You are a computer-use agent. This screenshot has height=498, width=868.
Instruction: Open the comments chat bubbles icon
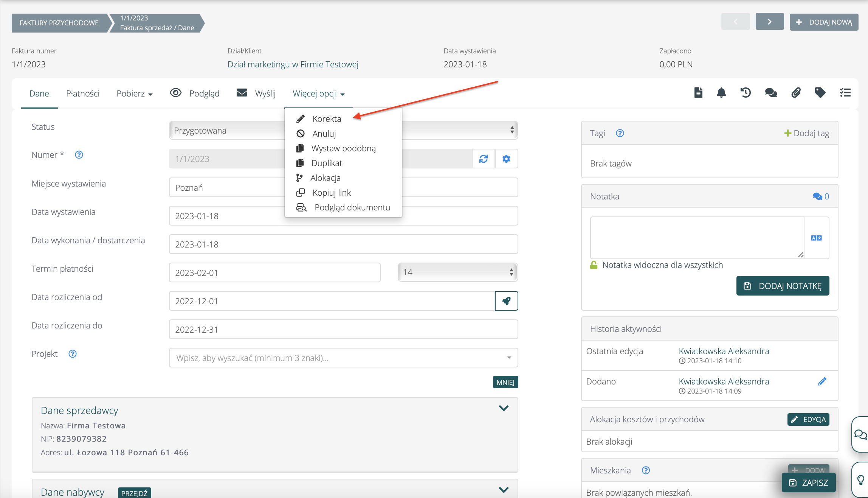771,93
